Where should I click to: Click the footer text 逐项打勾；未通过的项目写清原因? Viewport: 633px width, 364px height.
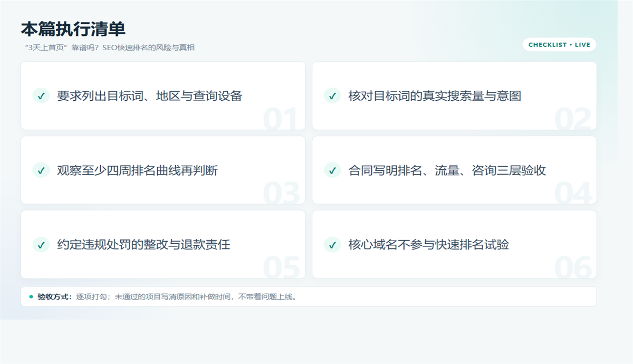coord(138,296)
